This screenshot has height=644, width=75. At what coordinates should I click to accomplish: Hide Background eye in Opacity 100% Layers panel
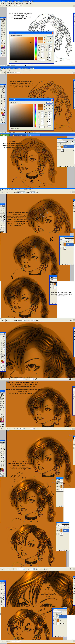click(x=58, y=150)
